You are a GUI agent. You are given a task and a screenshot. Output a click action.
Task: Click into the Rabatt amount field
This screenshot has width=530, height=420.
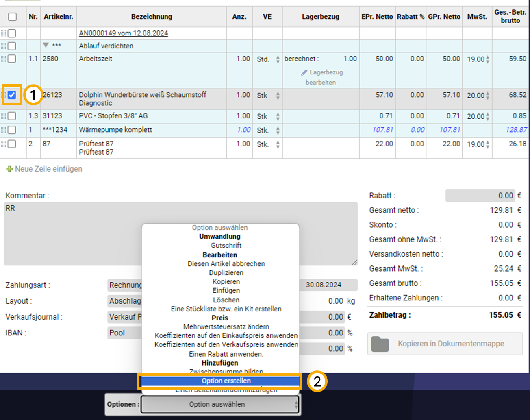pos(480,196)
